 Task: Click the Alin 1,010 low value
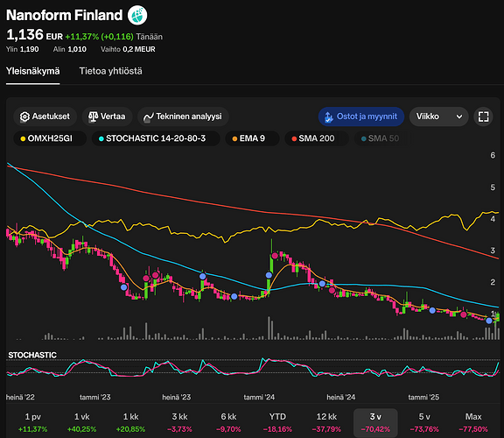pos(69,49)
